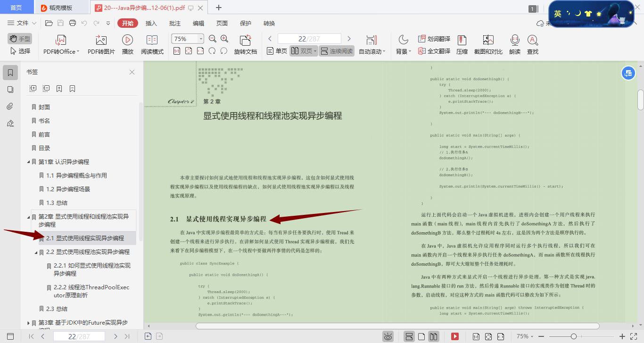The width and height of the screenshot is (644, 343).
Task: Open 划词翻译 word translation
Action: [x=434, y=39]
